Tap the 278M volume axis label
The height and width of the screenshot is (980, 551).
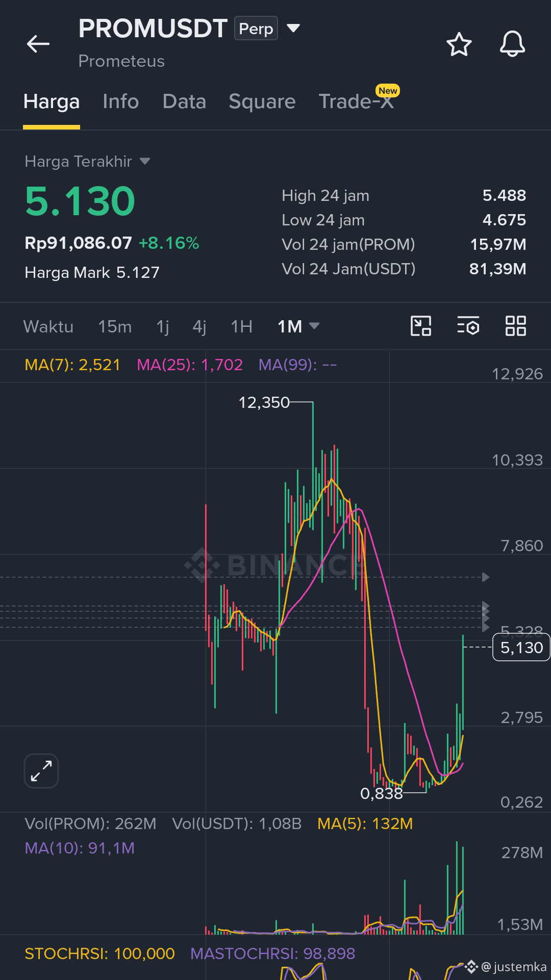522,853
